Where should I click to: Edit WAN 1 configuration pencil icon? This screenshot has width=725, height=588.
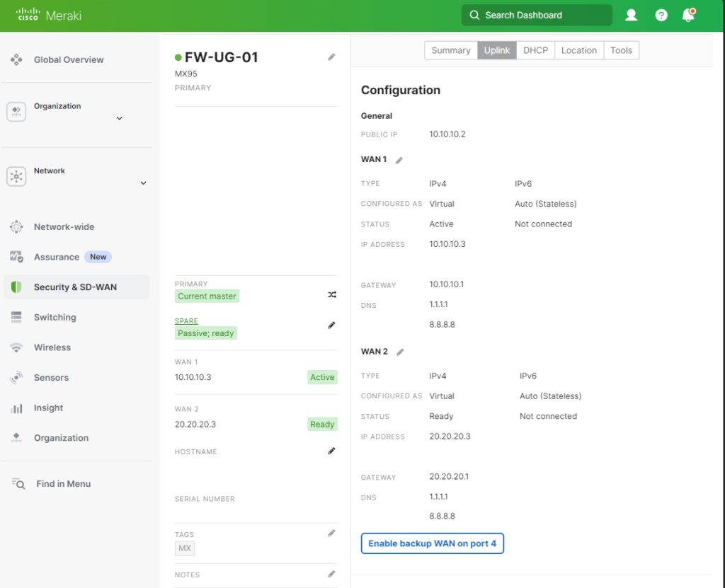coord(399,160)
